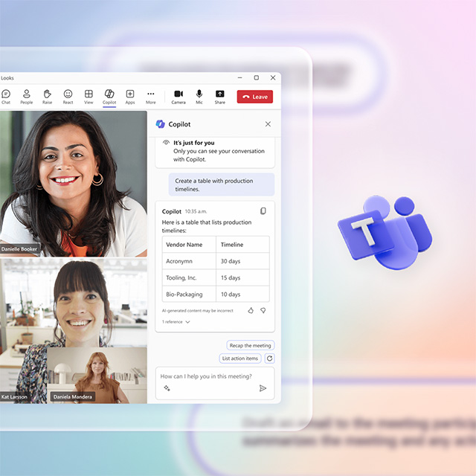Viewport: 476px width, 476px height.
Task: Refresh the suggested prompts
Action: [269, 358]
